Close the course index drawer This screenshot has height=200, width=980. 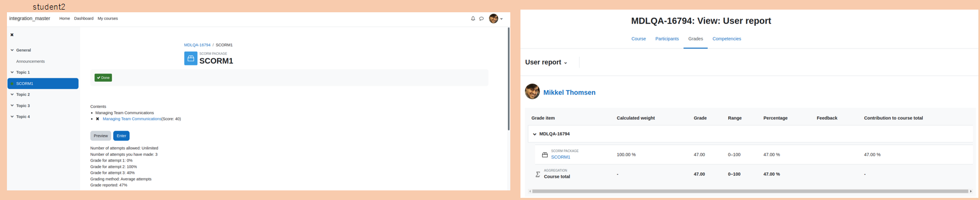pyautogui.click(x=12, y=35)
